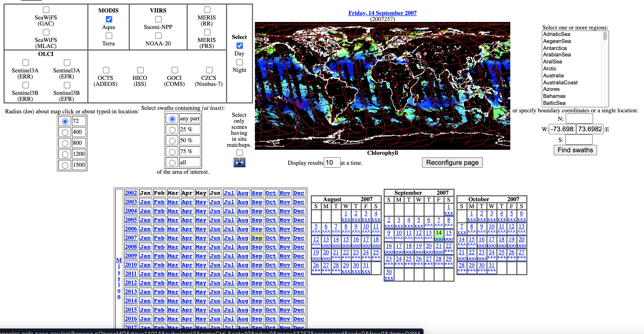
Task: Check the HICO (ISS) checkbox
Action: (140, 70)
